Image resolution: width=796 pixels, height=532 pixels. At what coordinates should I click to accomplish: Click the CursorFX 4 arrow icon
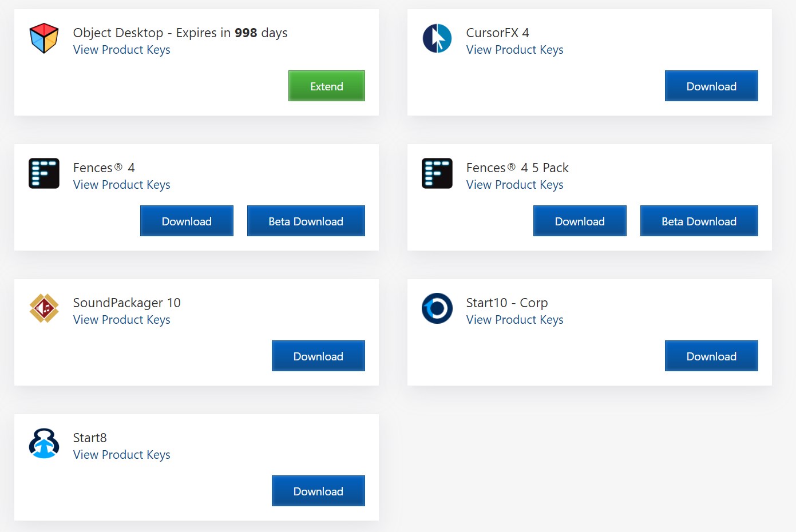[437, 38]
